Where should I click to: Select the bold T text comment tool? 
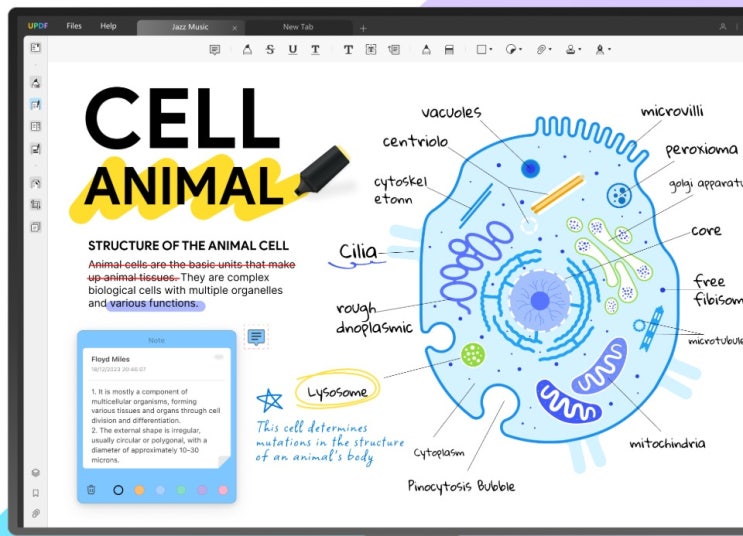click(x=348, y=49)
